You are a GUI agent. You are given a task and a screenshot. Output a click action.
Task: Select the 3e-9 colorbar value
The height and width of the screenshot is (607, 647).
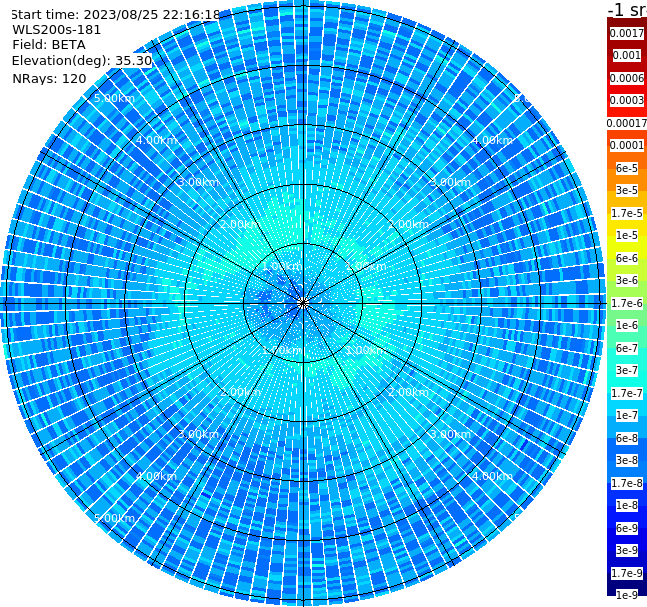click(x=627, y=550)
